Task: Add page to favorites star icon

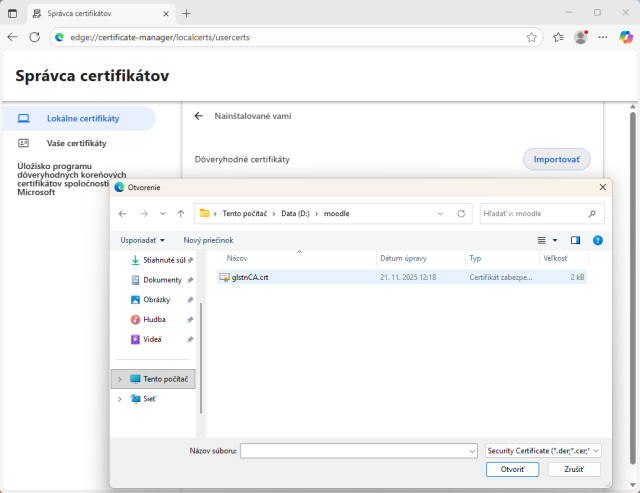Action: click(532, 37)
